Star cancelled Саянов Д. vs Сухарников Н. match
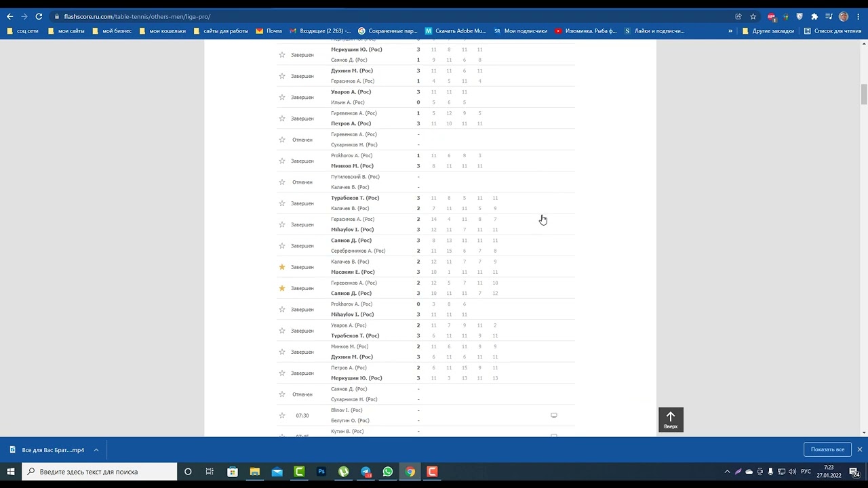 point(282,394)
